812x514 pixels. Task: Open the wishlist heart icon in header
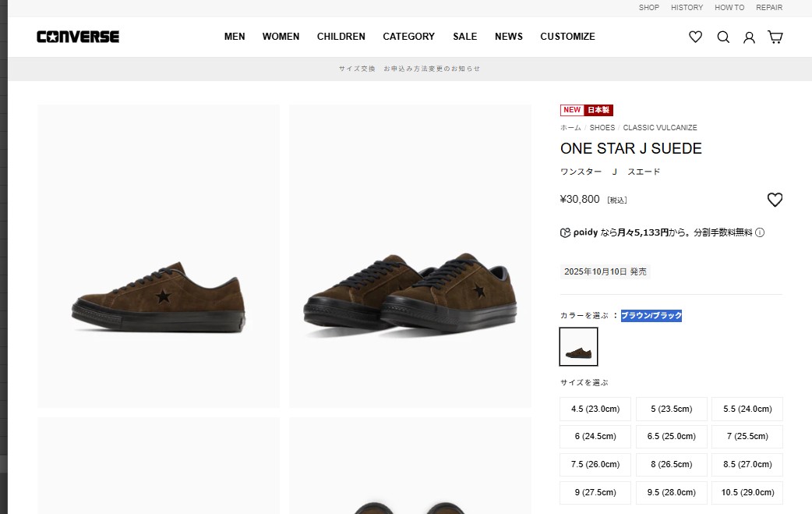point(695,37)
